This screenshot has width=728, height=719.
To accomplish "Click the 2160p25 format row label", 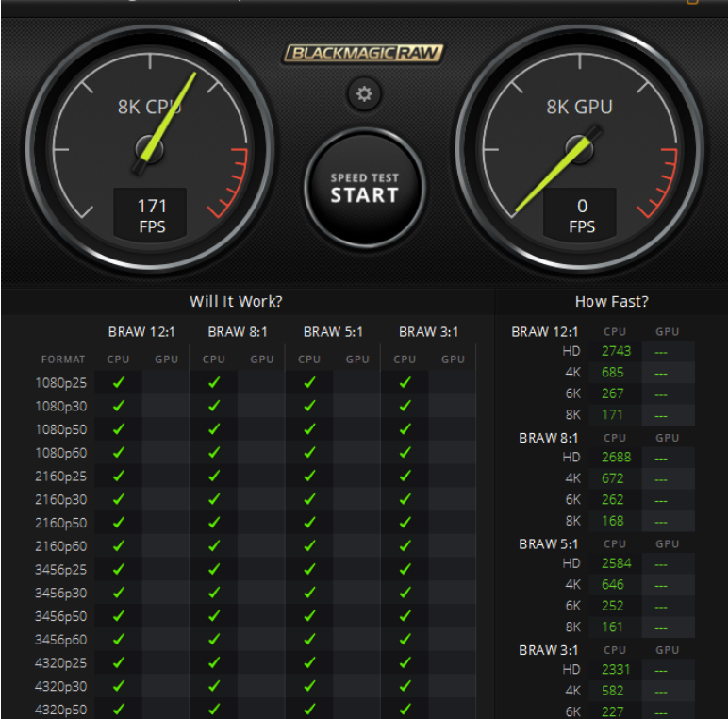I will [60, 477].
